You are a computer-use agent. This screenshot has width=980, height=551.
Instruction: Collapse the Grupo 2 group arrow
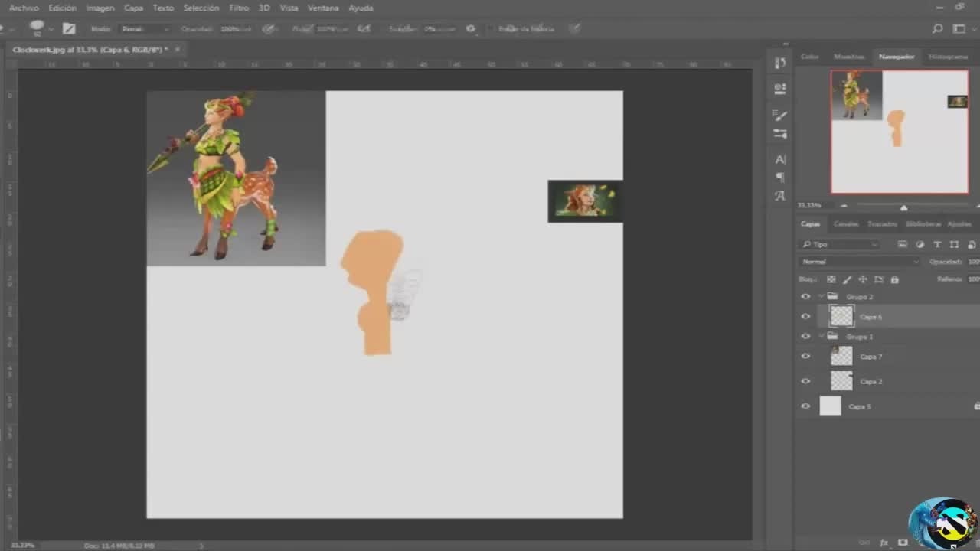[822, 296]
